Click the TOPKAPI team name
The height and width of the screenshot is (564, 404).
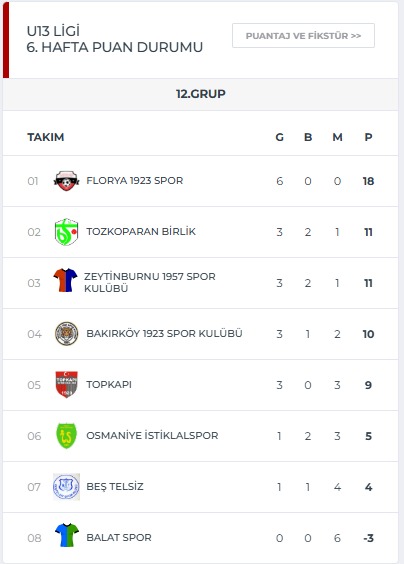pyautogui.click(x=109, y=385)
